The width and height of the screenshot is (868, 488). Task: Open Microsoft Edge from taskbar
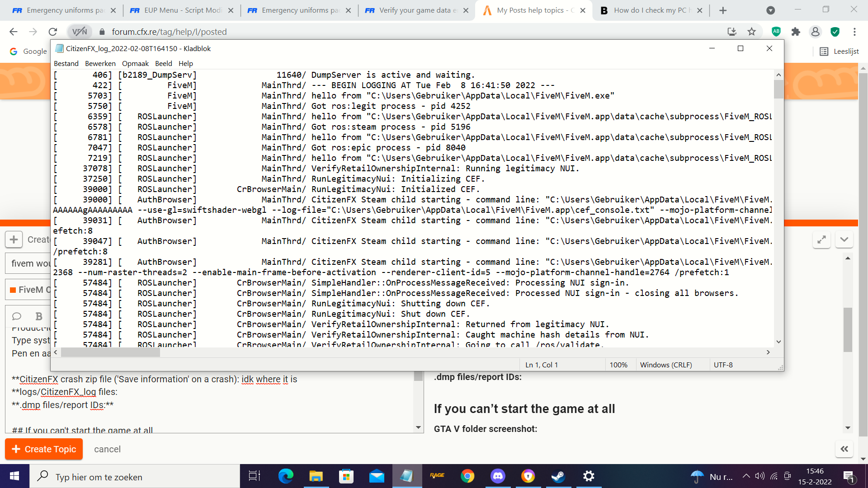pyautogui.click(x=286, y=476)
